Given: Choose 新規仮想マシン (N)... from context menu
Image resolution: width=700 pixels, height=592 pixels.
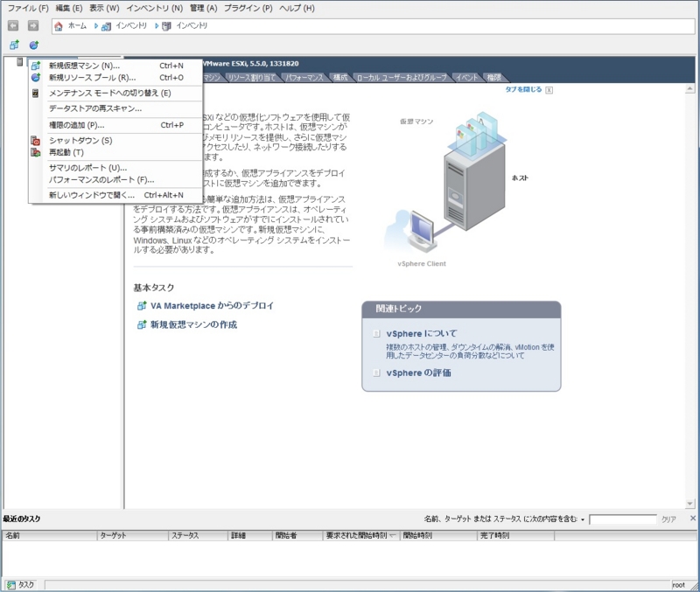Looking at the screenshot, I should click(115, 66).
